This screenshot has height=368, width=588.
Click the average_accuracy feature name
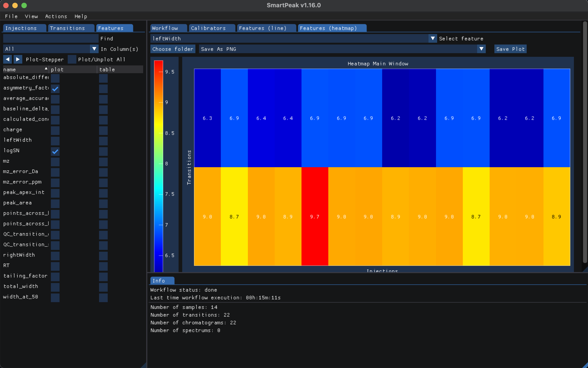click(26, 98)
